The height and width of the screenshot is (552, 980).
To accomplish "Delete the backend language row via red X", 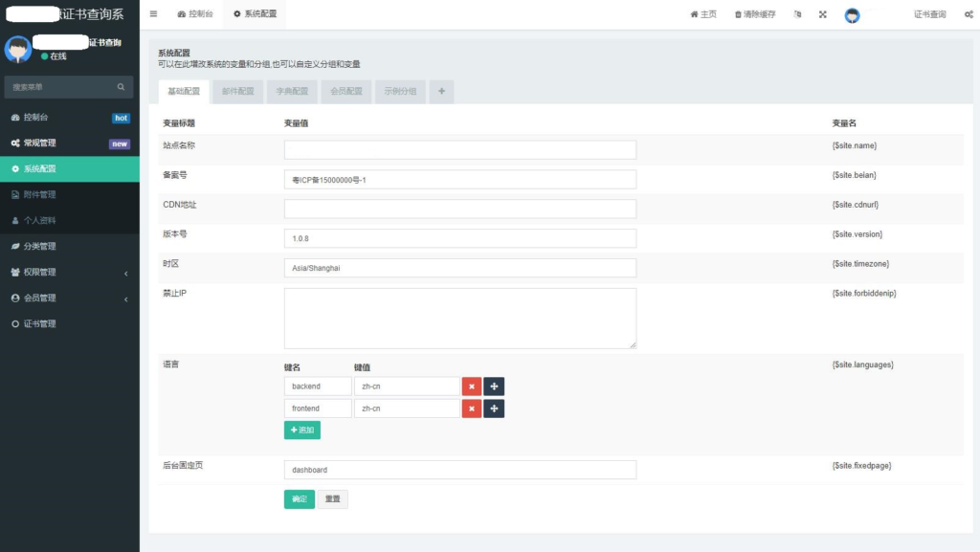I will click(x=471, y=386).
